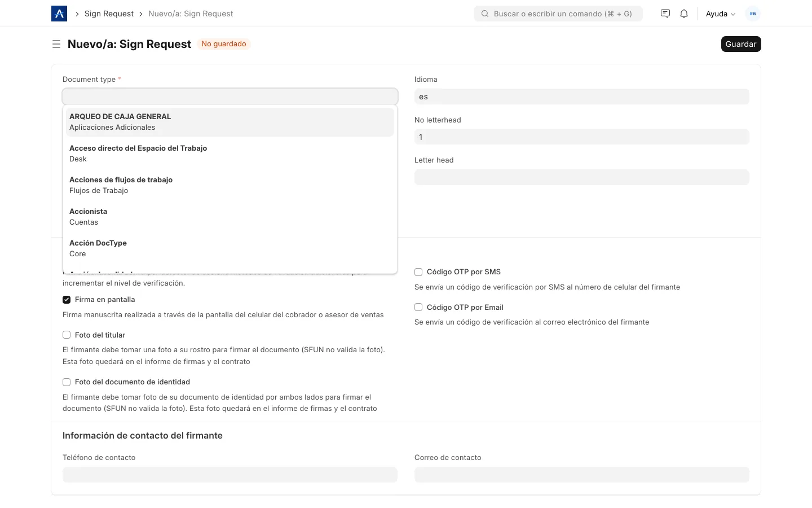This screenshot has width=812, height=508.
Task: Click the Teléfono de contacto field
Action: click(x=230, y=475)
